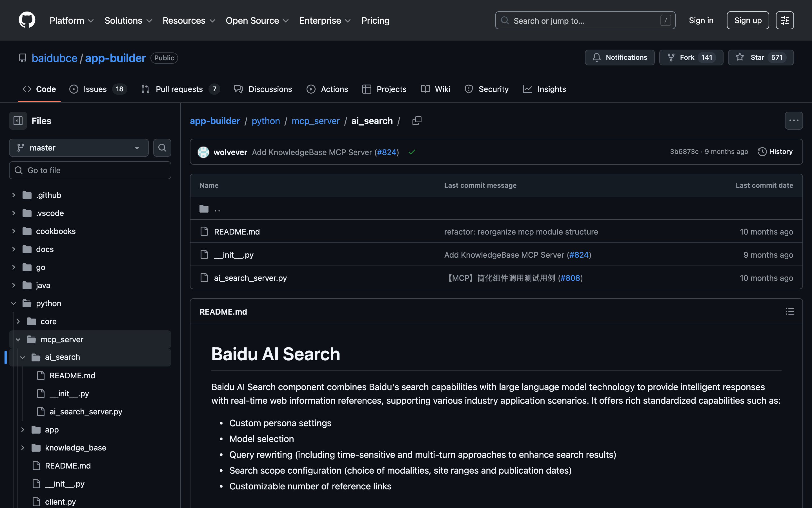Image resolution: width=812 pixels, height=508 pixels.
Task: Open commit History link
Action: (775, 152)
